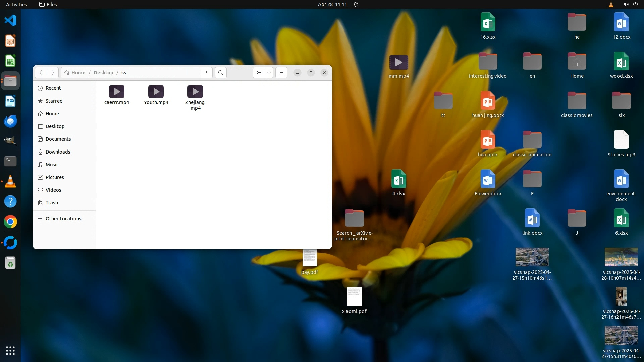Select vlcsnap-2025-04-27-15h10m46s1 image thumbnail
Image resolution: width=644 pixels, height=362 pixels.
click(x=532, y=257)
